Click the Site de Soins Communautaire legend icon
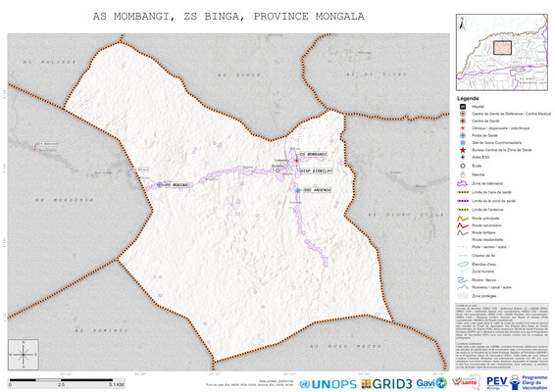 tap(462, 142)
